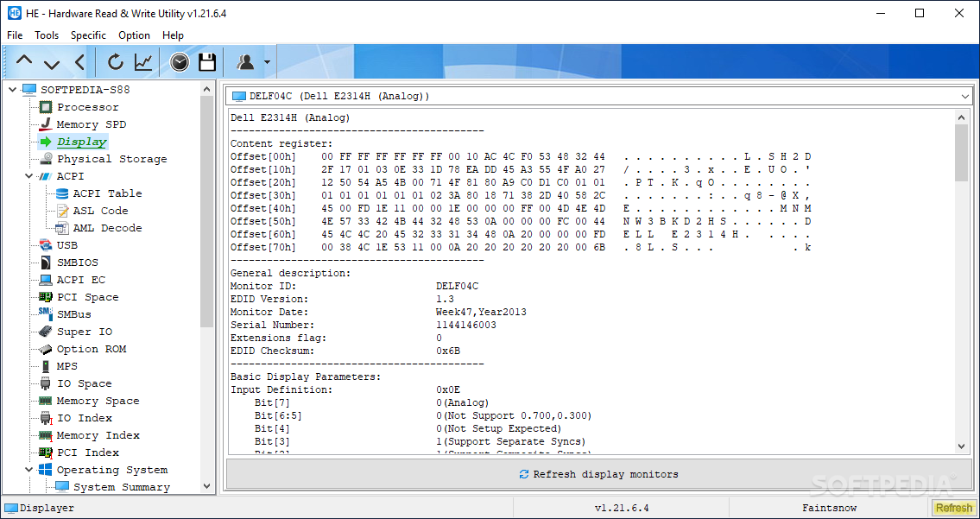Select Processor in the tree
This screenshot has height=519, width=980.
pos(88,107)
